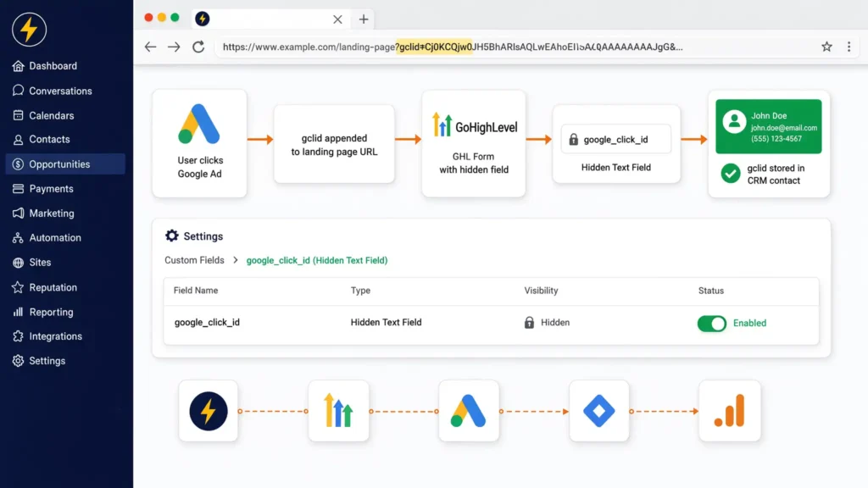The image size is (868, 488).
Task: Click the google_click_id (Hidden Text Field) breadcrumb
Action: tap(317, 260)
